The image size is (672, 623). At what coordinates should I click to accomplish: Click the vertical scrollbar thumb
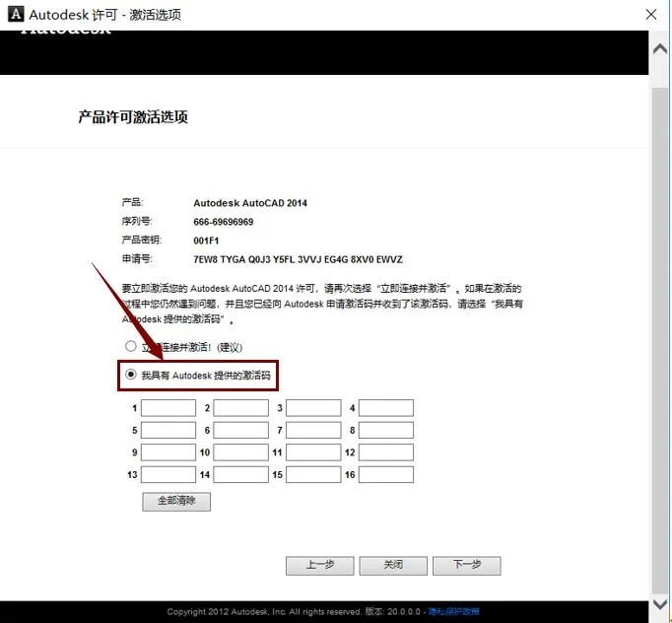click(x=660, y=339)
